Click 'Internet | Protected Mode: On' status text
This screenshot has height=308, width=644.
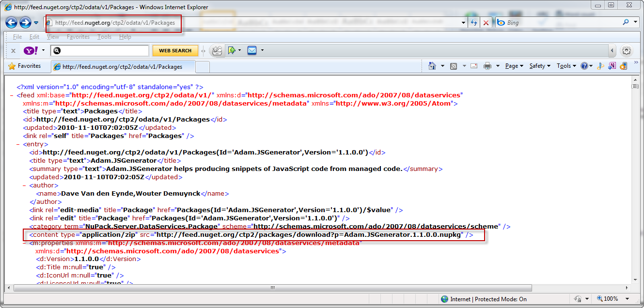488,299
